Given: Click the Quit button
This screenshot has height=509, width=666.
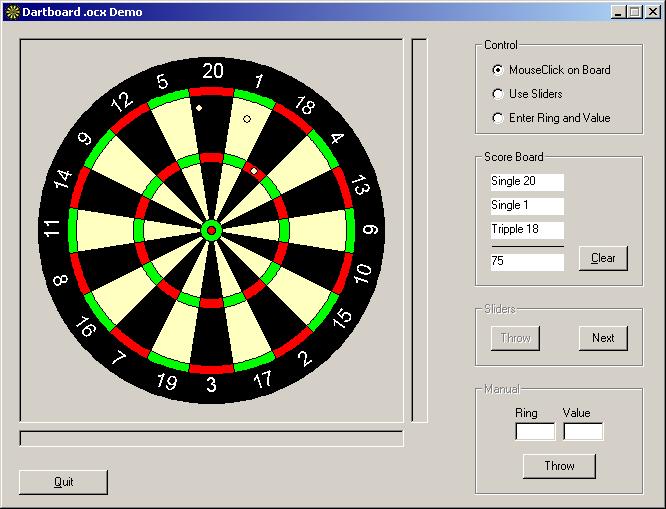Looking at the screenshot, I should (x=63, y=482).
